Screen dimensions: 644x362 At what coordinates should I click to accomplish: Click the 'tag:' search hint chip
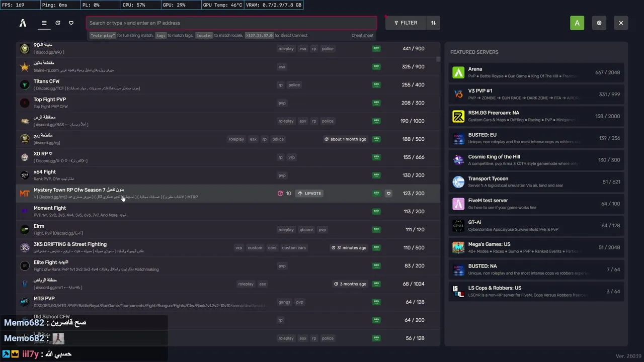(161, 36)
